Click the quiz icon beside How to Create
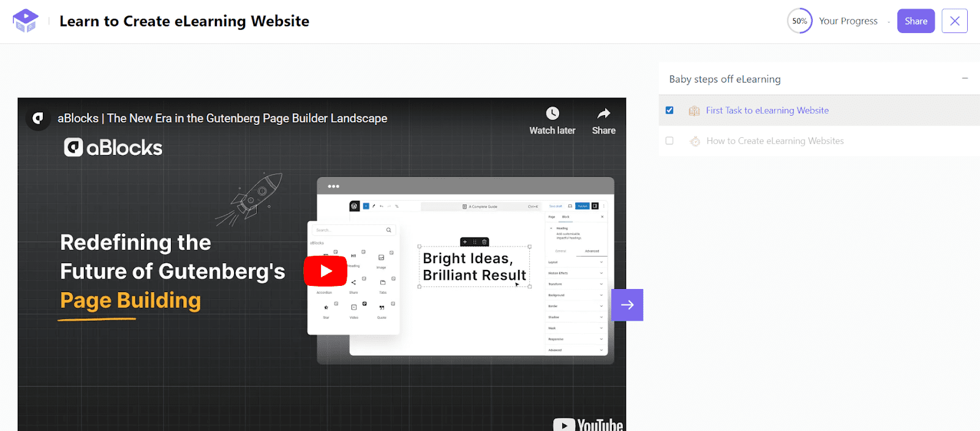The image size is (980, 431). pyautogui.click(x=695, y=141)
